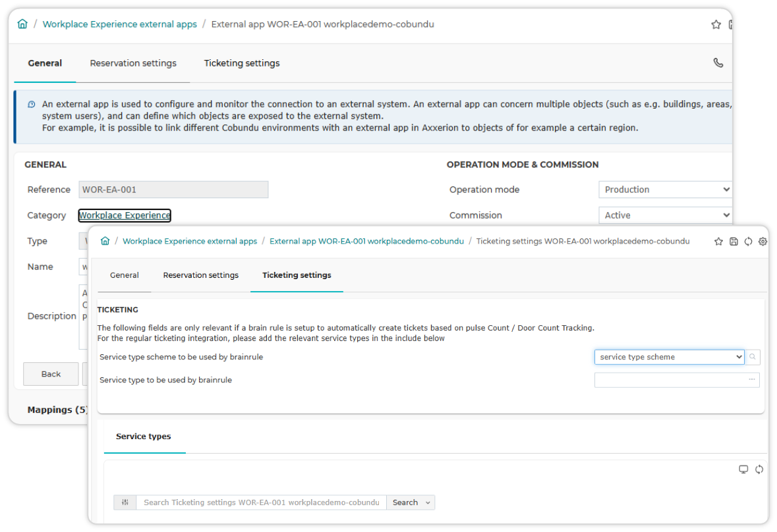Open Reservation settings tab in the back window
This screenshot has height=532, width=777.
133,63
